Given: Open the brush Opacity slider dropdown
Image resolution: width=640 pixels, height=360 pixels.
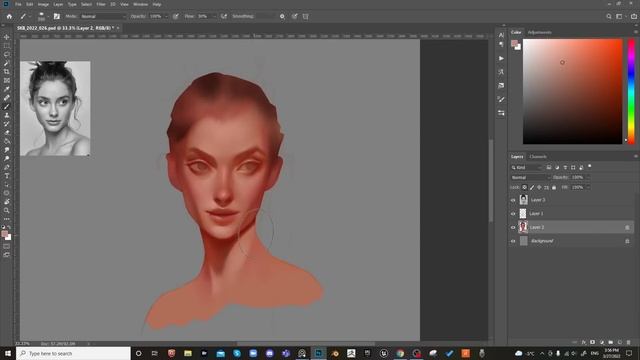Looking at the screenshot, I should (166, 16).
